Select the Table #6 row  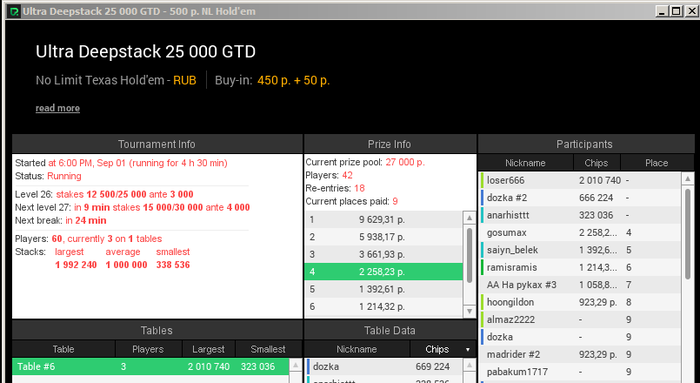click(150, 366)
